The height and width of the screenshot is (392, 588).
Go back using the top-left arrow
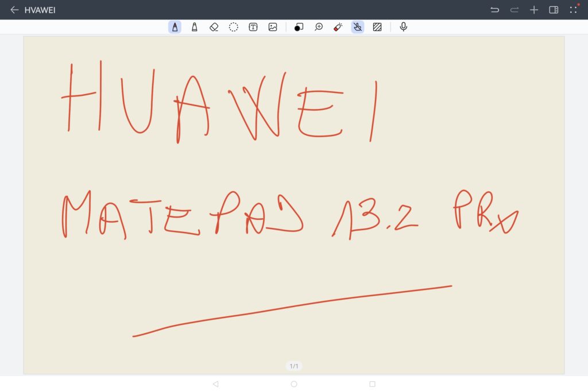(14, 10)
